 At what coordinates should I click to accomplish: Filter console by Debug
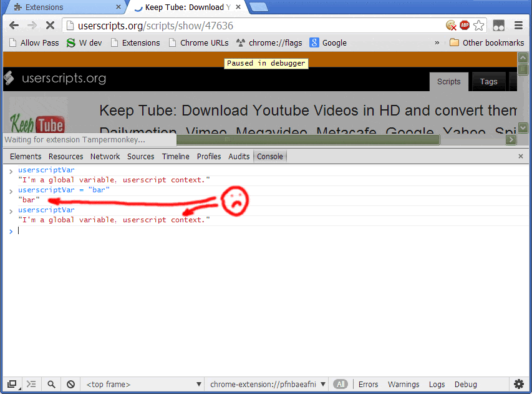[x=465, y=384]
